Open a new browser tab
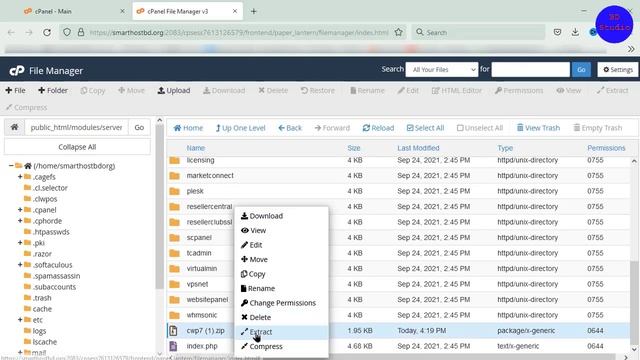640x360 pixels. [x=253, y=11]
